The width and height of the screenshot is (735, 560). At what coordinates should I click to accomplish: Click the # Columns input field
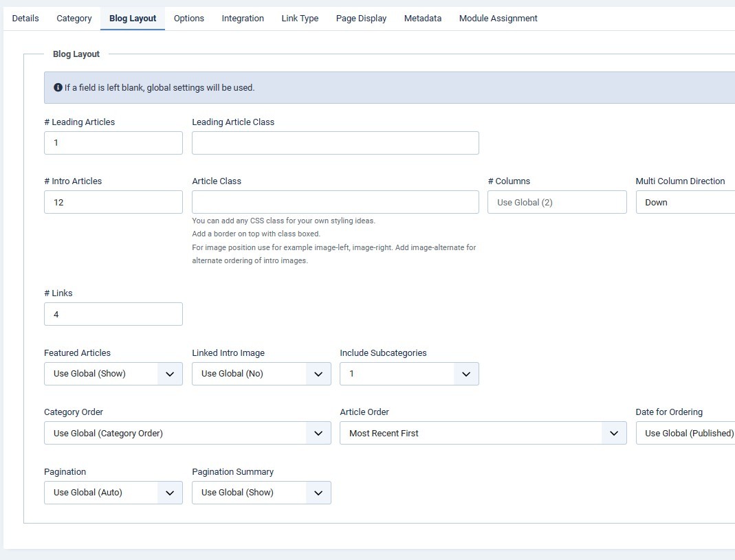(x=557, y=203)
